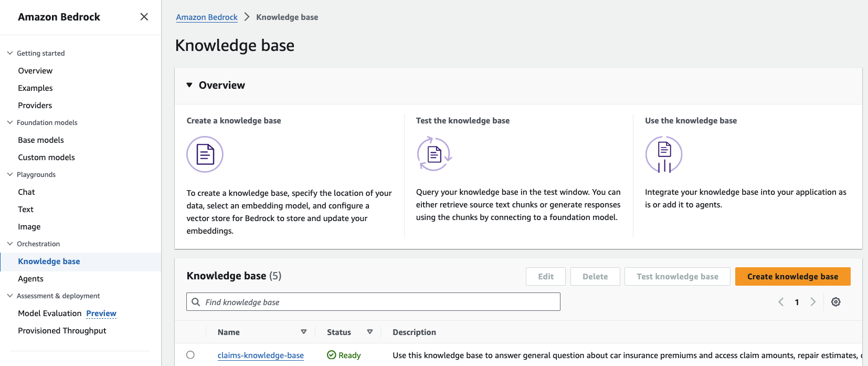
Task: Click the Edit button
Action: pyautogui.click(x=546, y=276)
